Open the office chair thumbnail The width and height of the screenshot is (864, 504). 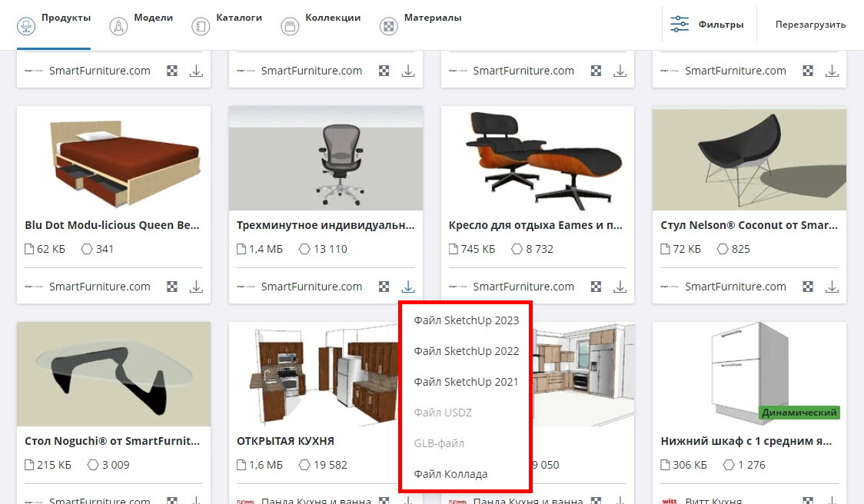pyautogui.click(x=326, y=158)
